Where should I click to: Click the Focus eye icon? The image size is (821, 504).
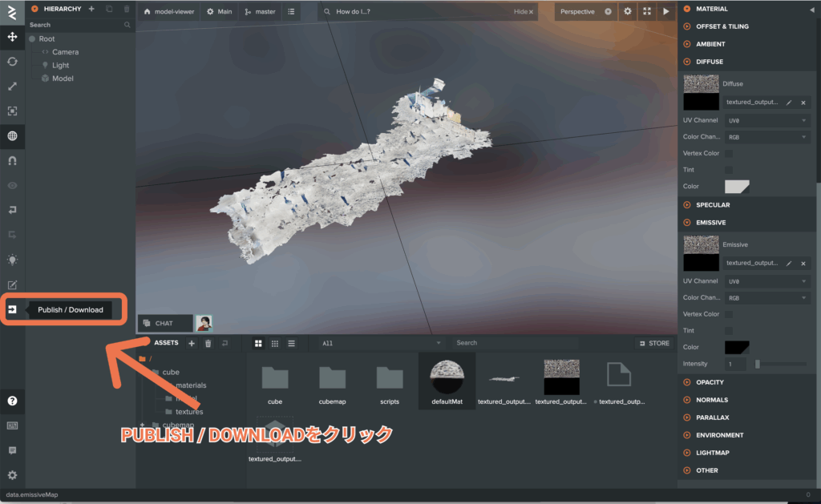[x=12, y=185]
